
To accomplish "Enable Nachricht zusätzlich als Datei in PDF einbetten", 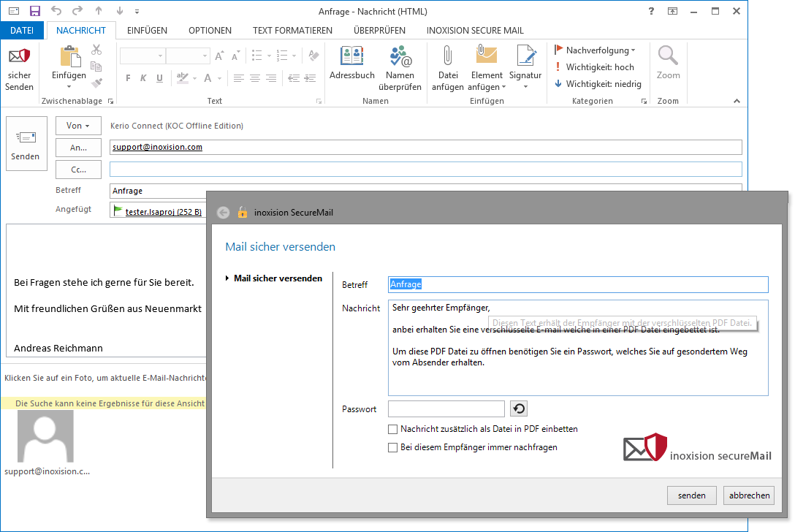I will coord(393,430).
